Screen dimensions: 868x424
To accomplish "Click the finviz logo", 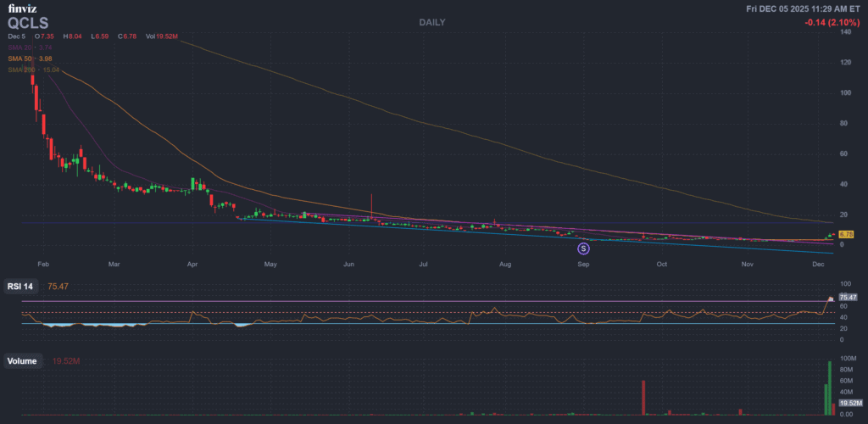I will click(x=23, y=8).
